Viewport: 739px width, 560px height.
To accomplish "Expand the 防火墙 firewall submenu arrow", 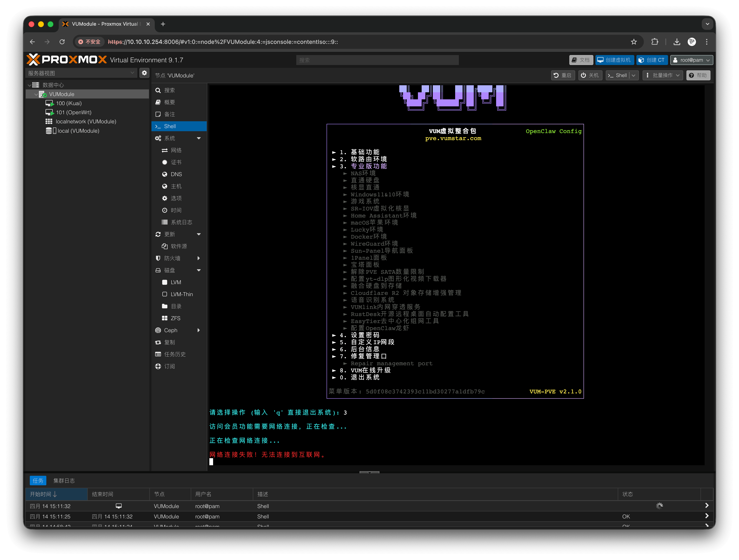I will pos(199,258).
